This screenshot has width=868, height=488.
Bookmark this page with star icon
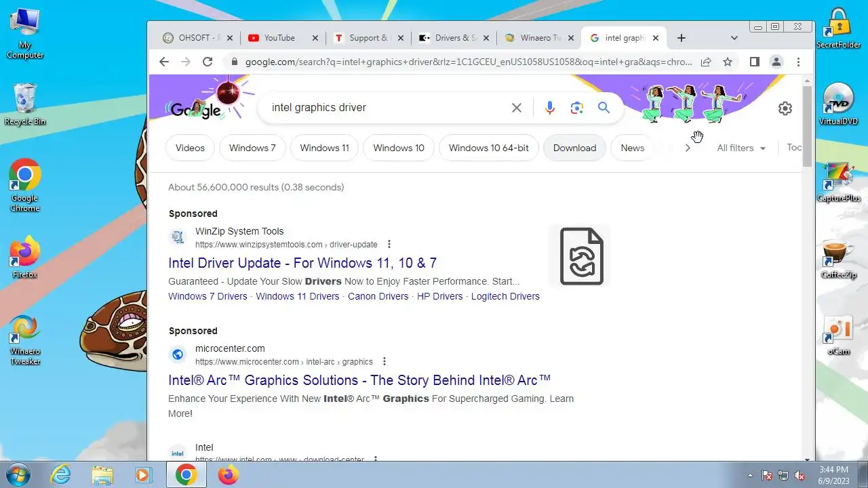click(x=728, y=62)
